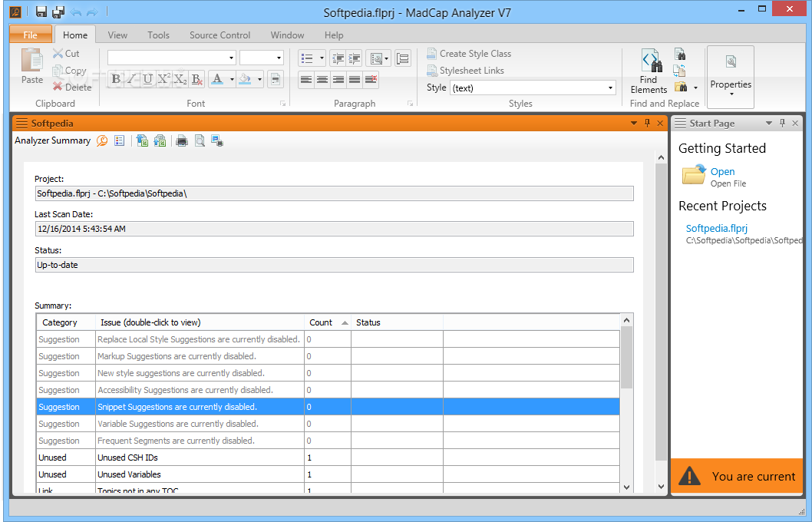The width and height of the screenshot is (812, 522).
Task: Click the pages-with-arrows icon under Find
Action: [x=680, y=71]
